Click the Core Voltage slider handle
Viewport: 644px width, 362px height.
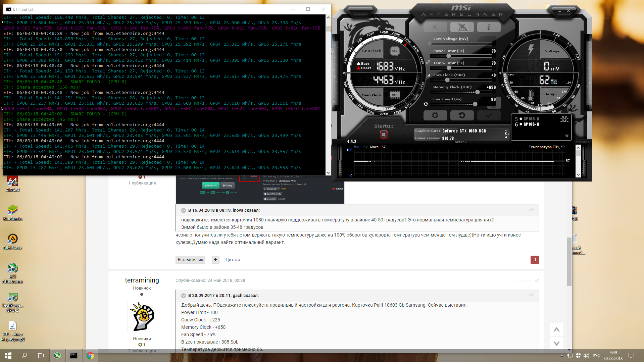(430, 44)
